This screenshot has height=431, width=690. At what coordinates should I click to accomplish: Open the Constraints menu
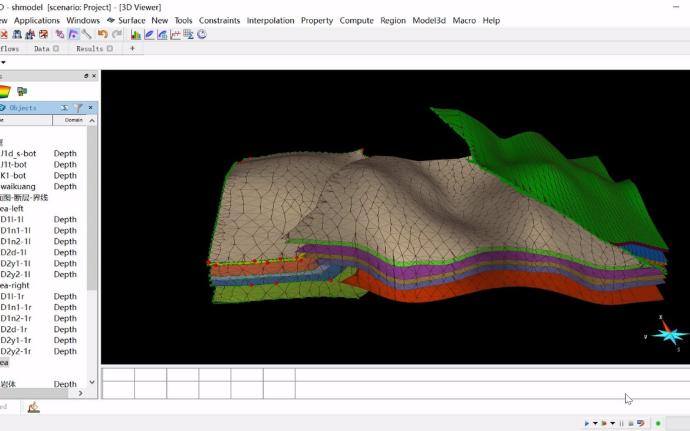coord(220,20)
